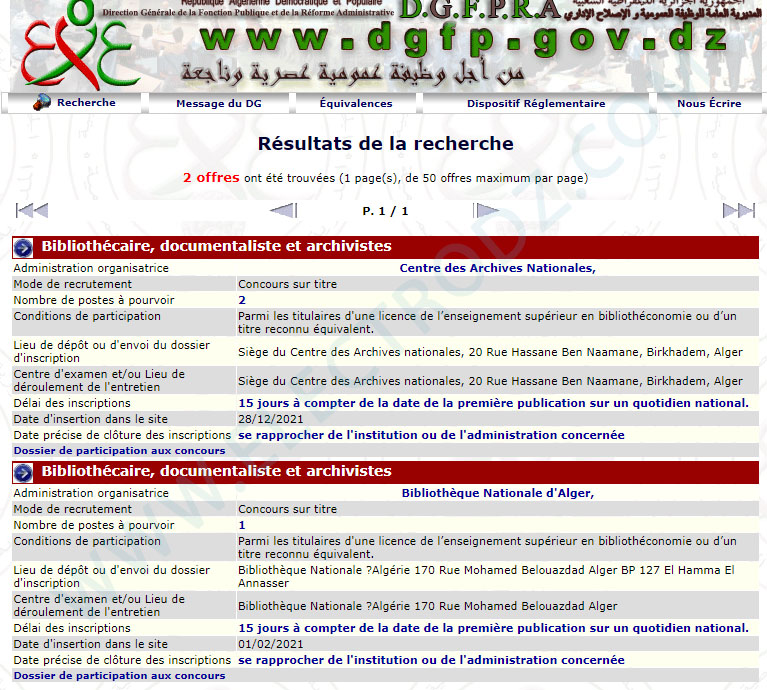Click the first offer's blue arrow icon

tap(23, 248)
